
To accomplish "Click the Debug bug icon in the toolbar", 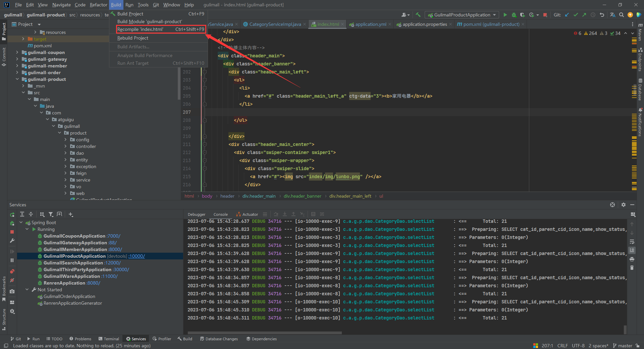I will coord(514,15).
